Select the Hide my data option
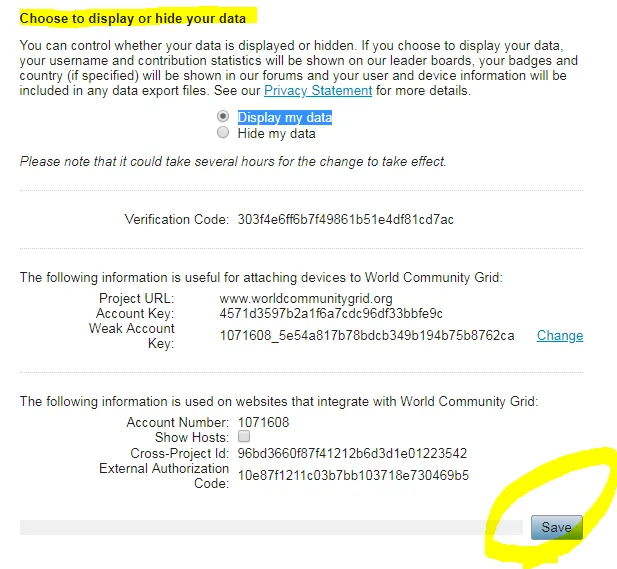This screenshot has height=569, width=617. coord(223,132)
